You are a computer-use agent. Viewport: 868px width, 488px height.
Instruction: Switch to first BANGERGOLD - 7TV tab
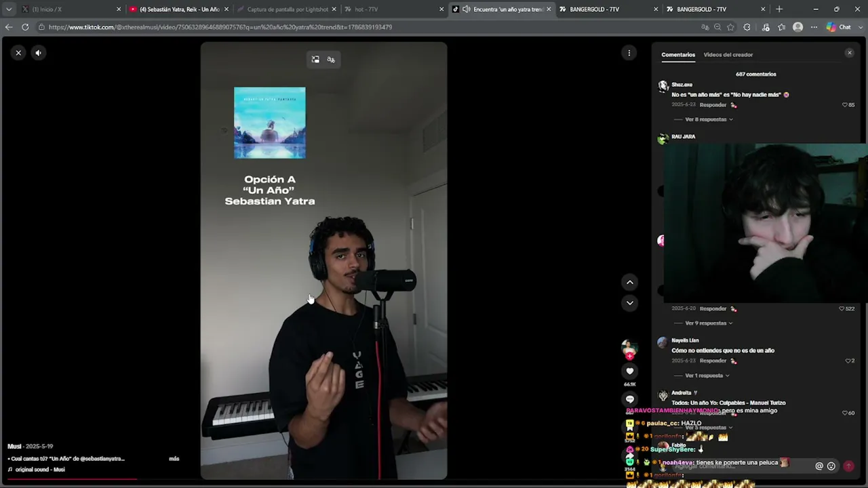pyautogui.click(x=608, y=9)
